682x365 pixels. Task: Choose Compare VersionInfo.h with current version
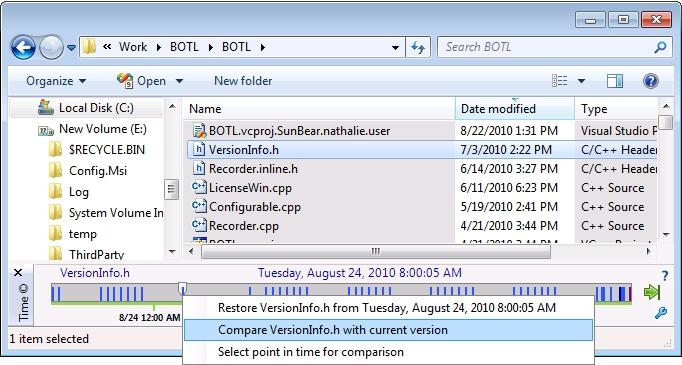(388, 330)
